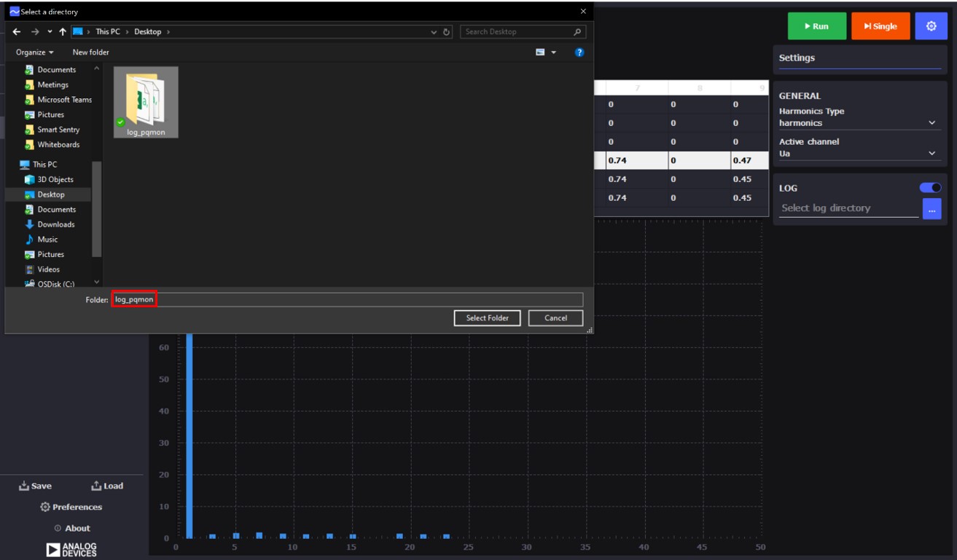Image resolution: width=957 pixels, height=560 pixels.
Task: Open the log_pqmon folder thumbnail
Action: [x=145, y=100]
